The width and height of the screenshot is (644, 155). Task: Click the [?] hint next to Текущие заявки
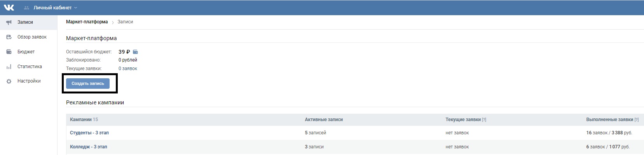(484, 120)
